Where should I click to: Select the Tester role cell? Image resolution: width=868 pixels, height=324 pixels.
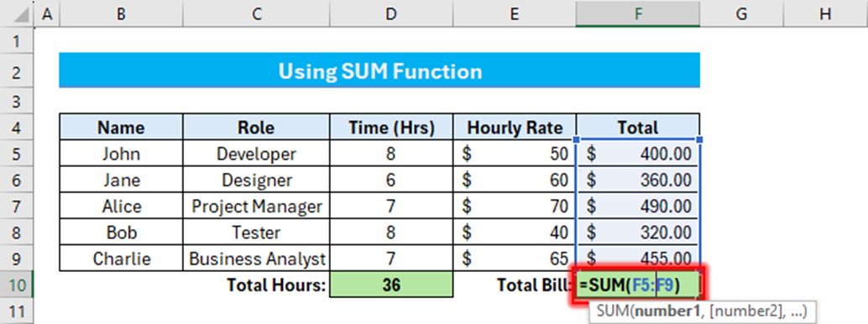(256, 232)
